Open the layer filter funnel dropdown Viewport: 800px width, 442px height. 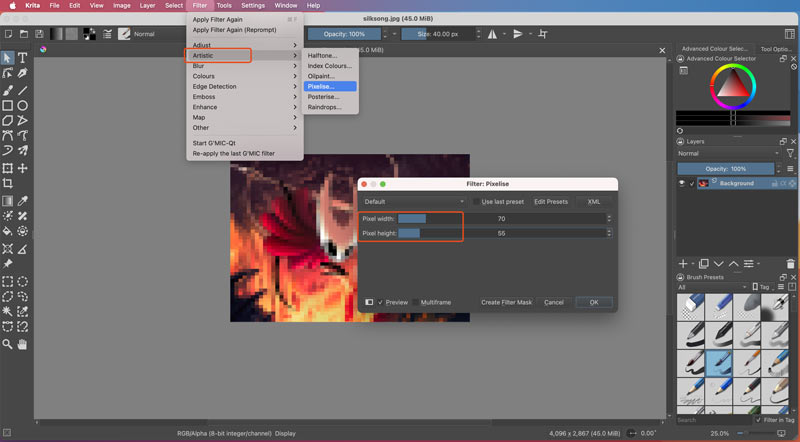[790, 153]
